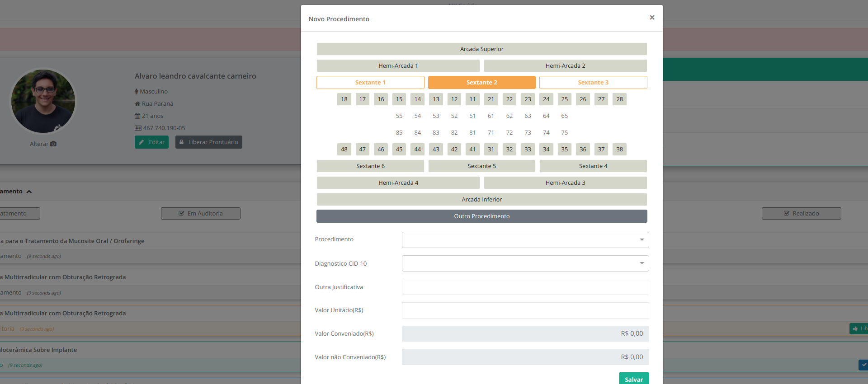The image size is (868, 384).
Task: Select the Arcada Superior bar
Action: tap(481, 49)
